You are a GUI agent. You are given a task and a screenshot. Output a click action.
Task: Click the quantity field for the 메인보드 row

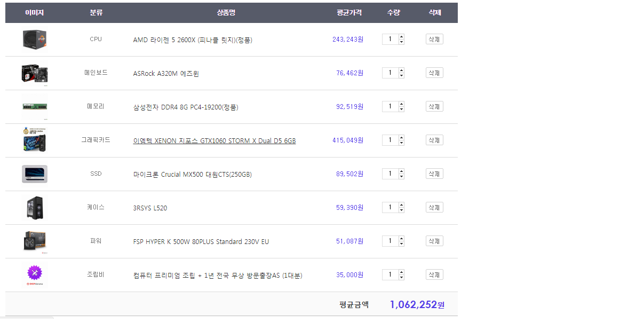click(x=390, y=73)
